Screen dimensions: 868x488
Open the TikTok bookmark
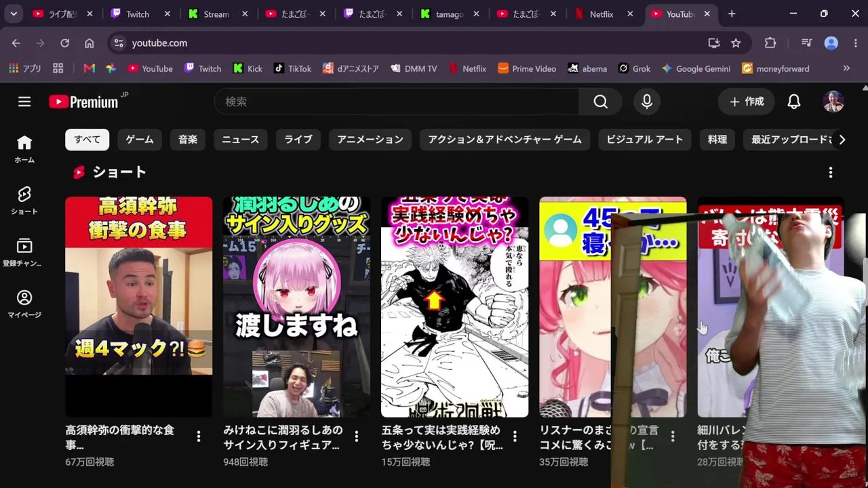[x=292, y=68]
